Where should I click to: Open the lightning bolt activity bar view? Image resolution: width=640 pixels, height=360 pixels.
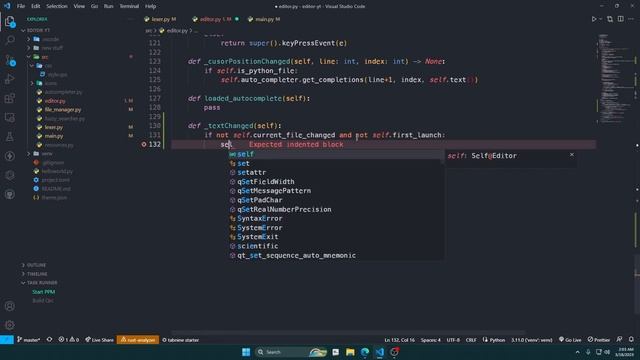(x=10, y=156)
